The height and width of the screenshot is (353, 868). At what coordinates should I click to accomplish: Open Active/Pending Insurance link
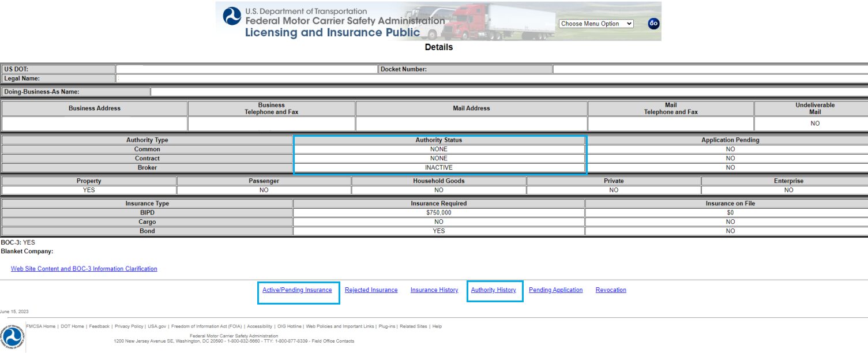point(297,290)
